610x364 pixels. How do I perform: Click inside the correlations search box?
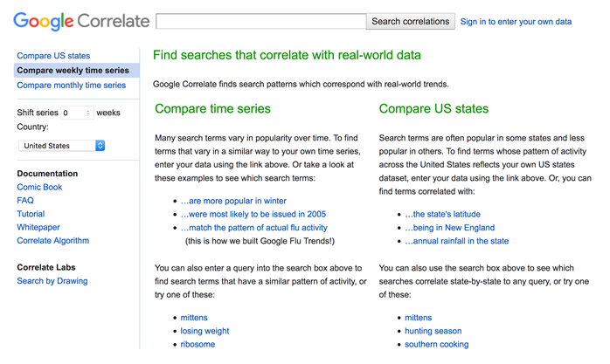click(x=261, y=21)
